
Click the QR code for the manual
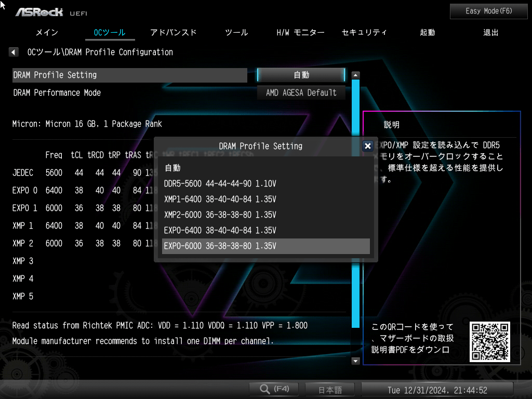coord(489,342)
